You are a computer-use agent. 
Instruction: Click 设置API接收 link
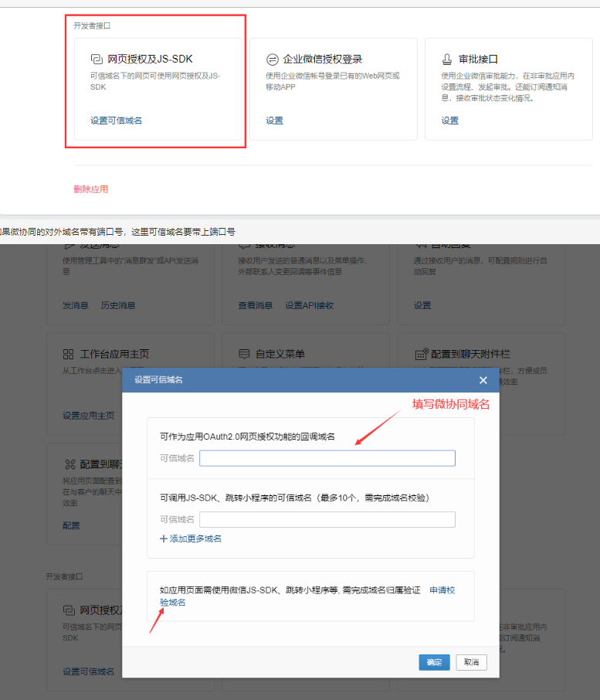(309, 305)
